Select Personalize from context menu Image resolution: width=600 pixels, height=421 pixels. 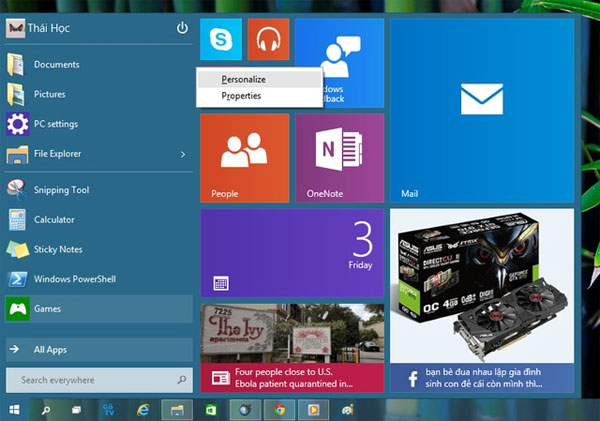pyautogui.click(x=259, y=79)
